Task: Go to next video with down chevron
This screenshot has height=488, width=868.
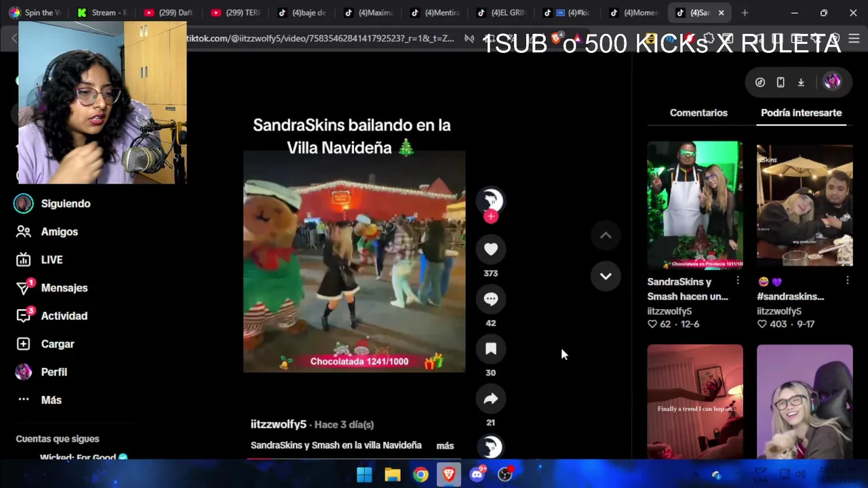Action: pyautogui.click(x=606, y=276)
